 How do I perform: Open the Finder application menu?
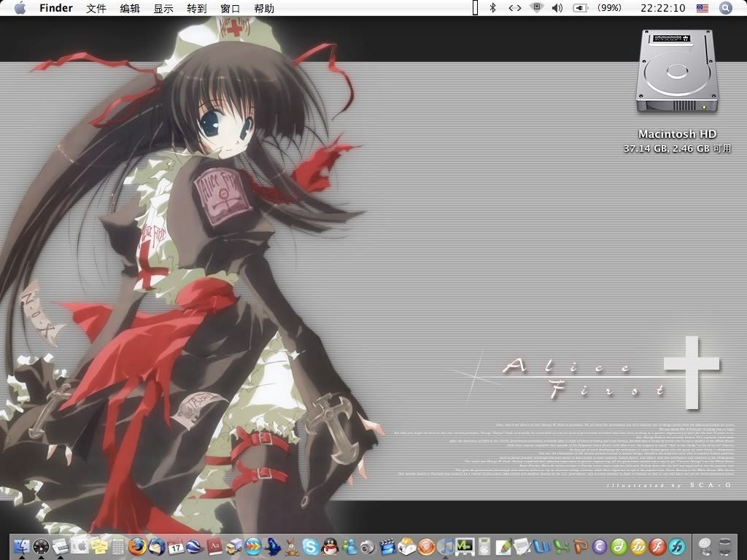point(56,8)
